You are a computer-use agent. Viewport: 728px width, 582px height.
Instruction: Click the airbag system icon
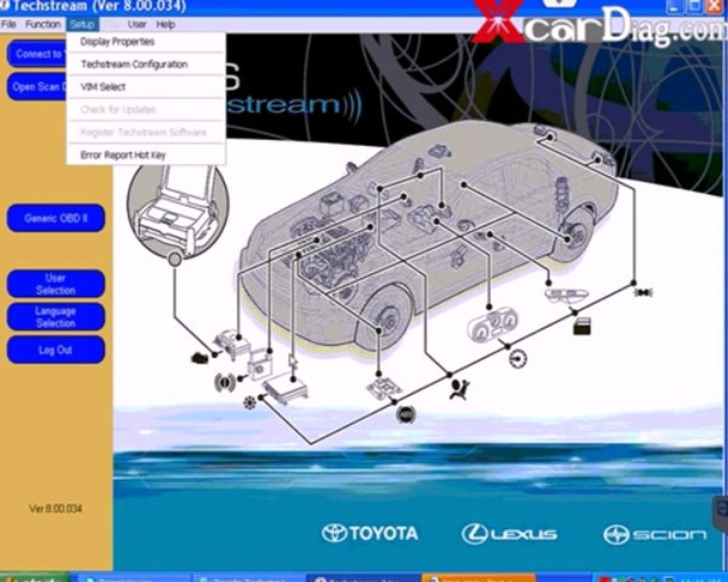tap(459, 389)
